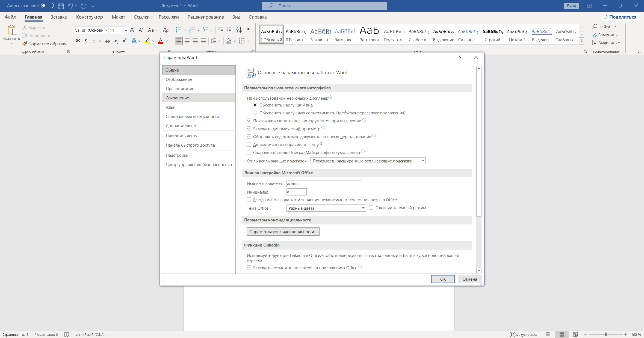Align text to the right
Image resolution: width=644 pixels, height=338 pixels.
pyautogui.click(x=195, y=41)
